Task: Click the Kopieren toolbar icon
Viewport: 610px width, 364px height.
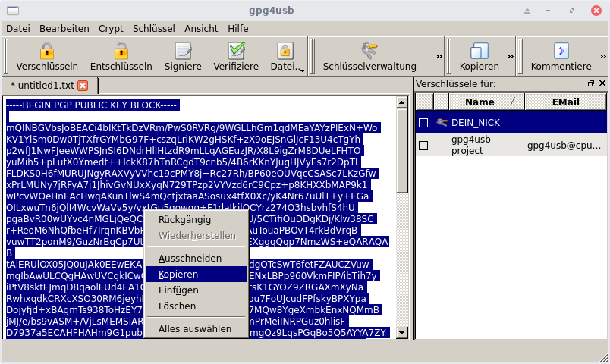Action: click(x=479, y=51)
